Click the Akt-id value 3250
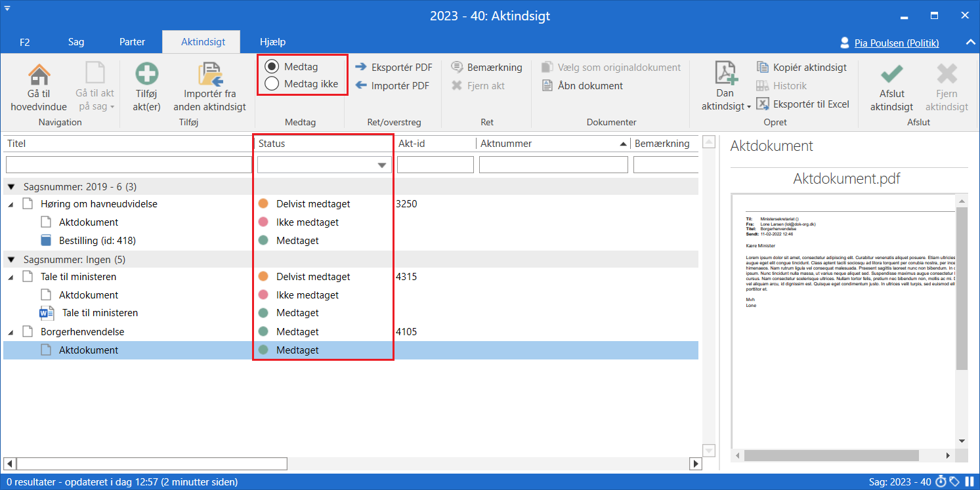 pos(406,204)
